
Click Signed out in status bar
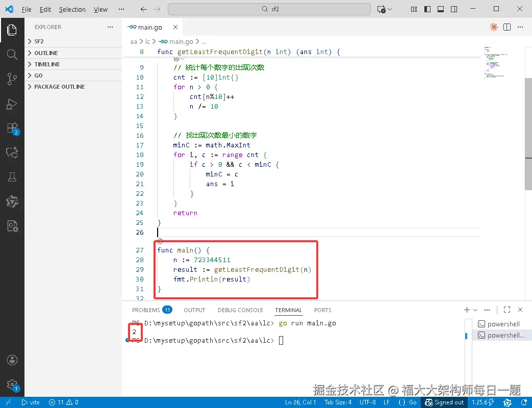pyautogui.click(x=444, y=402)
